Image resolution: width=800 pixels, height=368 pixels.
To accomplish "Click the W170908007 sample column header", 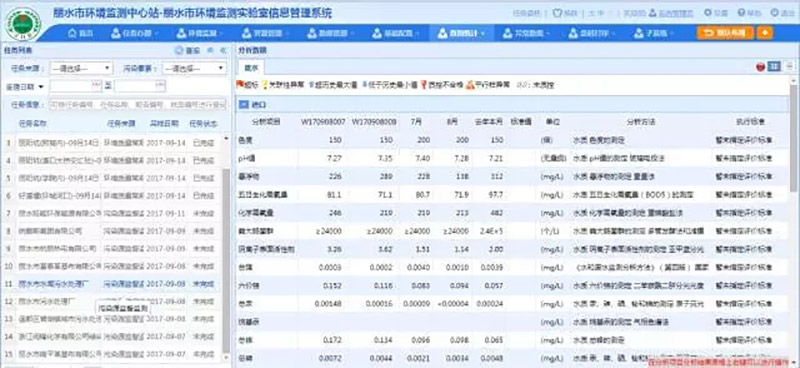I will click(x=323, y=122).
